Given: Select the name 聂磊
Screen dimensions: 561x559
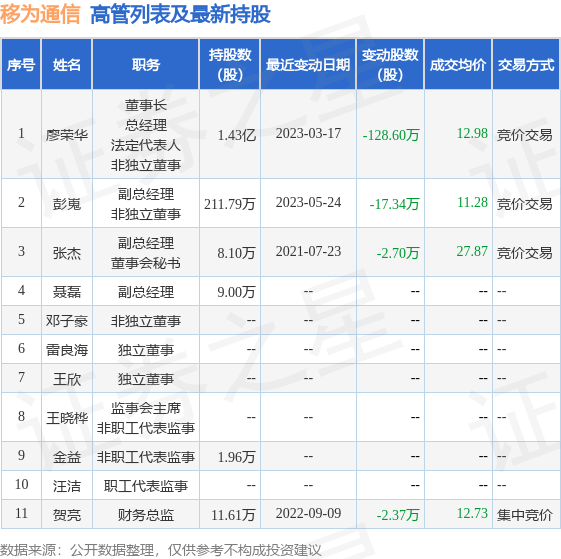Looking at the screenshot, I should [67, 292].
